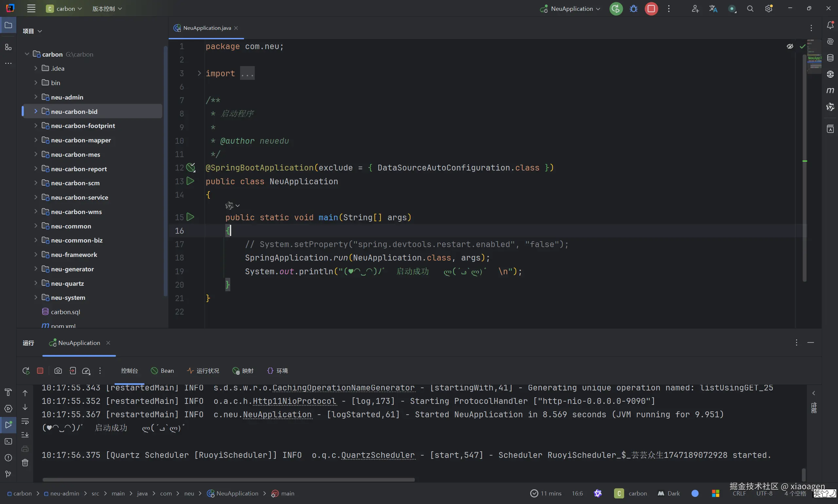Clear console output with trash icon
The image size is (838, 504).
tap(25, 462)
